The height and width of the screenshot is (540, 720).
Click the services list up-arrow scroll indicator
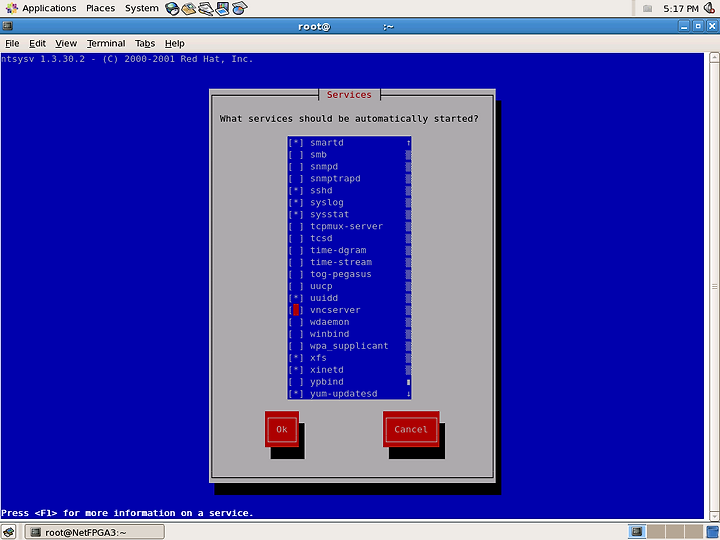tap(408, 143)
